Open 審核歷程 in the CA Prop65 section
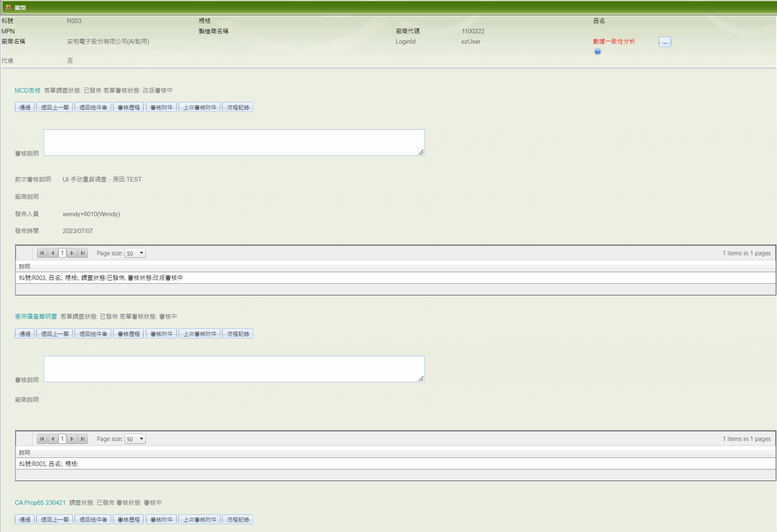777x532 pixels. [x=129, y=519]
